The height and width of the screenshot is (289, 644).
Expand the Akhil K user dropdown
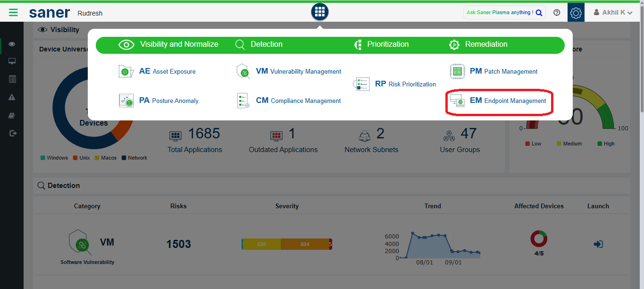(x=613, y=13)
